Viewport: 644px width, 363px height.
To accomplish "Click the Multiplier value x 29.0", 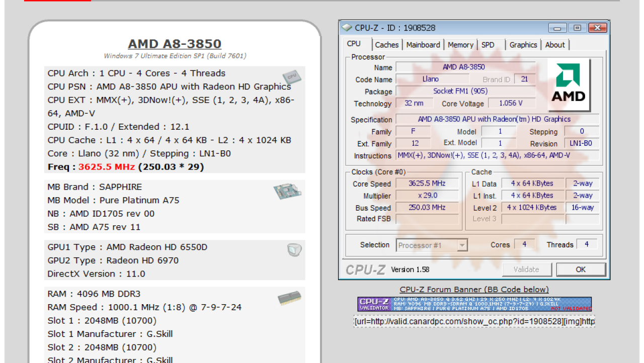I will tap(427, 196).
